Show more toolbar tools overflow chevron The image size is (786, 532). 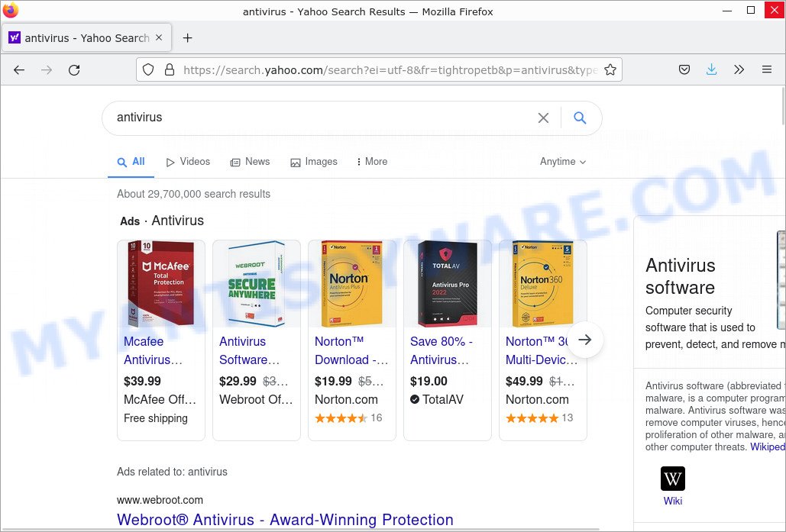click(739, 69)
